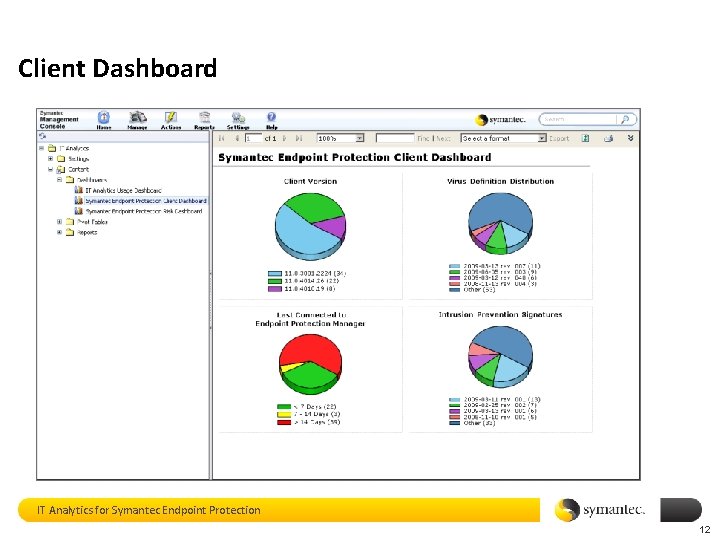The height and width of the screenshot is (540, 720).
Task: Expand the Pivot Tables folder node
Action: click(59, 222)
